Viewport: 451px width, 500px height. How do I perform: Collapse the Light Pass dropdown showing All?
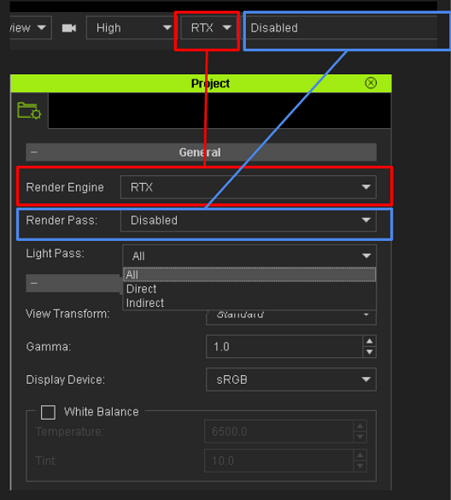(250, 256)
